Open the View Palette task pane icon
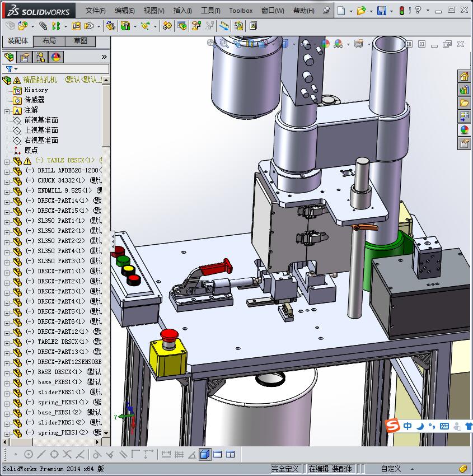Image resolution: width=473 pixels, height=476 pixels. tap(464, 116)
